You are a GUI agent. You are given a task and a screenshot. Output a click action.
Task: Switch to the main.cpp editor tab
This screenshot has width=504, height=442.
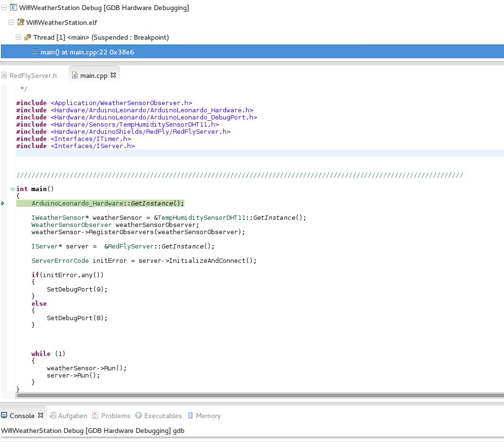[94, 75]
